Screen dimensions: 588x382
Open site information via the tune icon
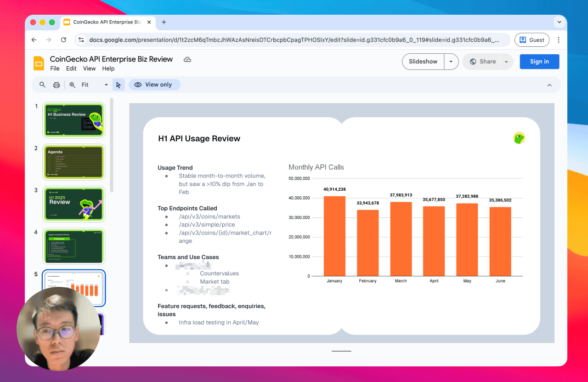tap(81, 40)
